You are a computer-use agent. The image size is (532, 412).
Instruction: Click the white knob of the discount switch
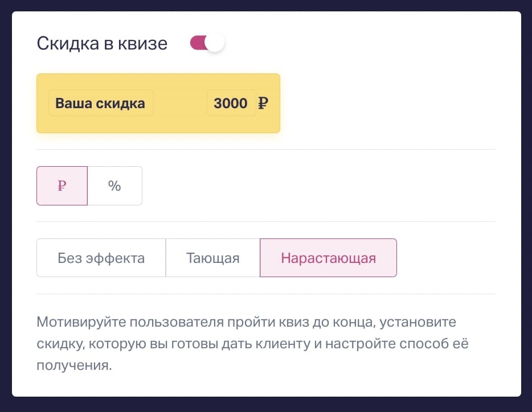(x=215, y=43)
